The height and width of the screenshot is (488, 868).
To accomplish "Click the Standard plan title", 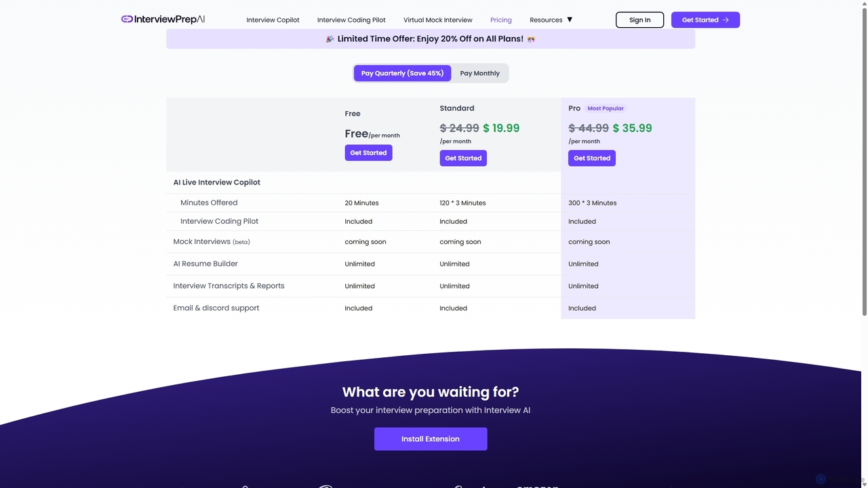I will coord(457,108).
